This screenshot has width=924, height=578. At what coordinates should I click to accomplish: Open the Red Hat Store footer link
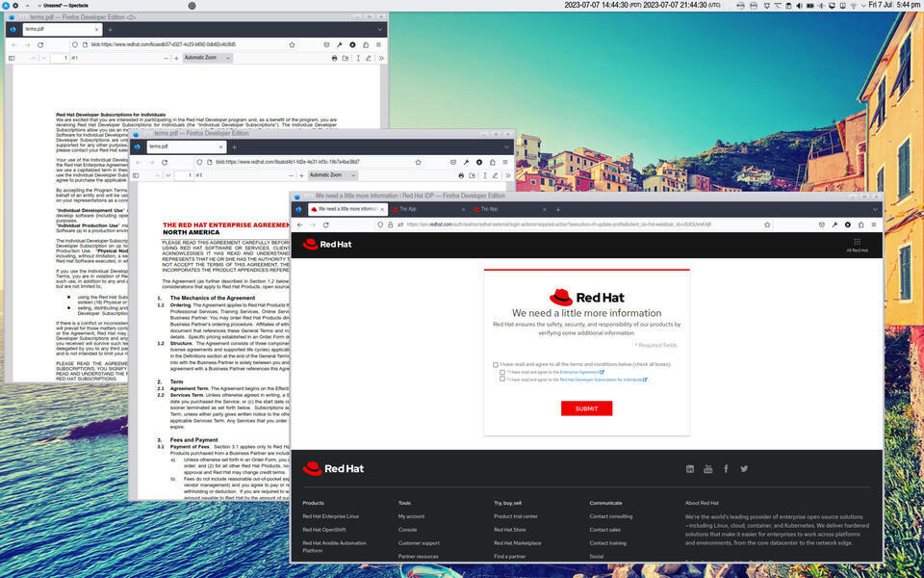(x=510, y=530)
